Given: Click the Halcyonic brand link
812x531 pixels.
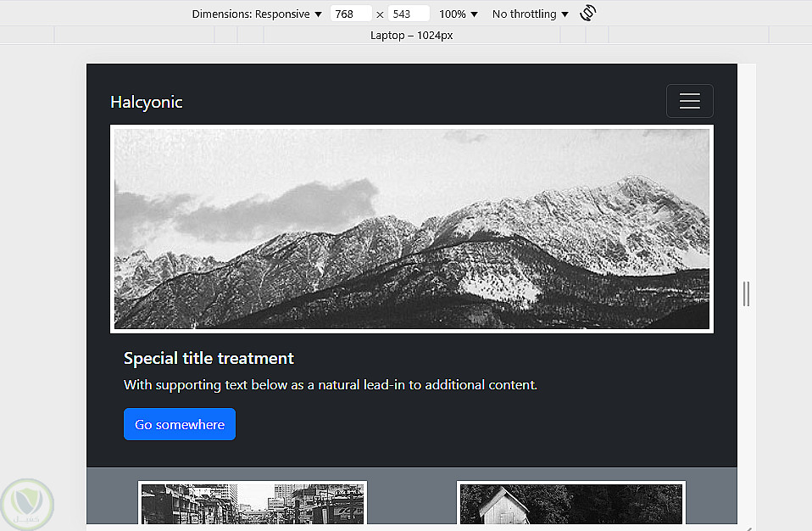Looking at the screenshot, I should [x=147, y=102].
